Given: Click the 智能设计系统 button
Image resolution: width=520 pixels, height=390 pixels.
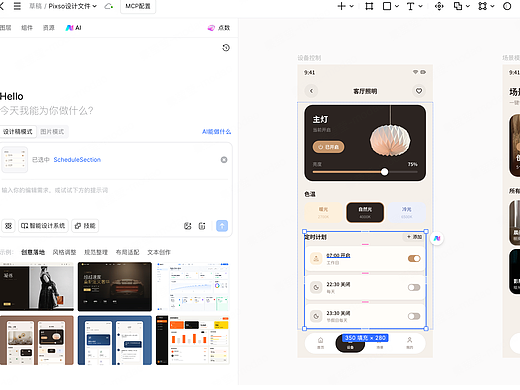Looking at the screenshot, I should coord(43,226).
